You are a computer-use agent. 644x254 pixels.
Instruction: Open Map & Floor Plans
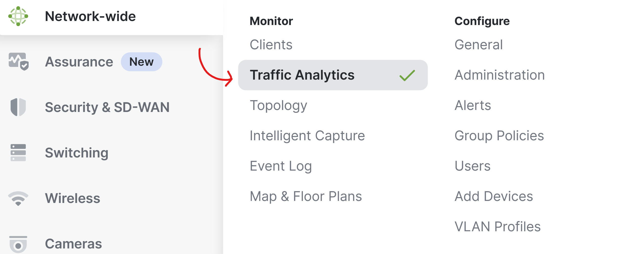point(306,196)
